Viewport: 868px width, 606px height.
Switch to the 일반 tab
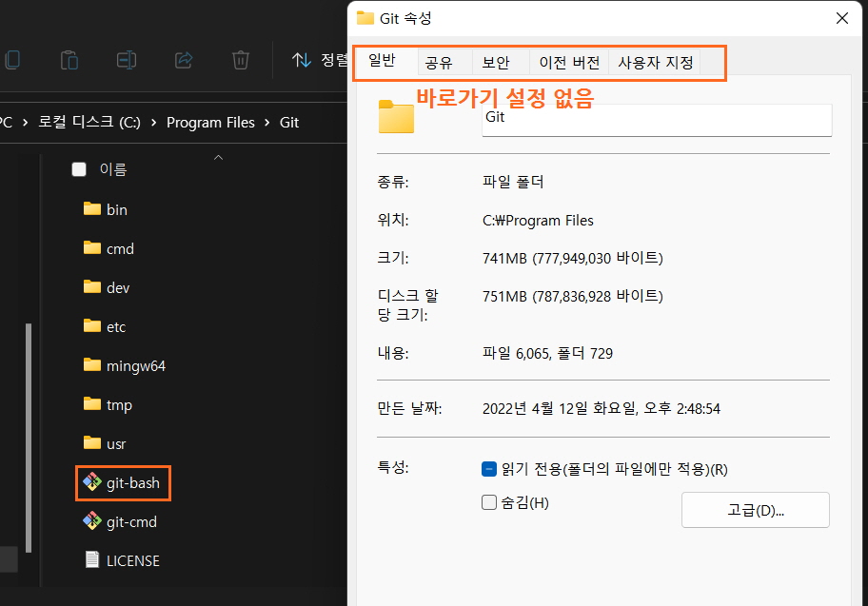pyautogui.click(x=382, y=60)
